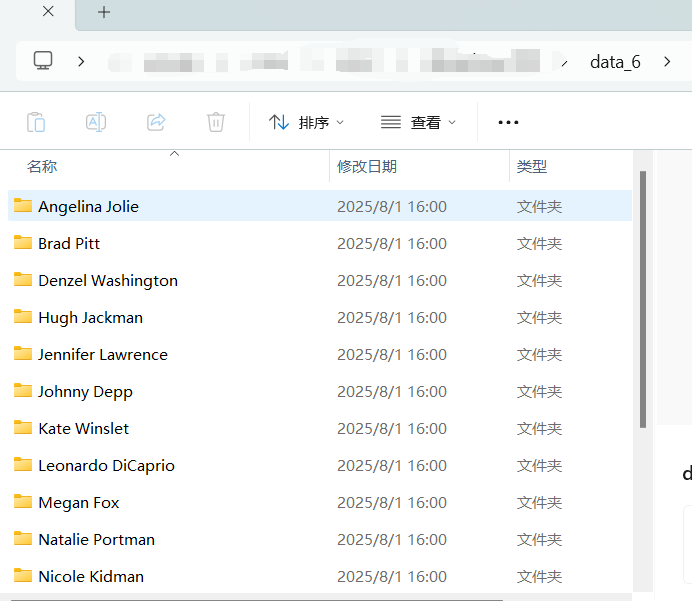Open the 查看 view dropdown
The height and width of the screenshot is (601, 692).
pos(418,122)
